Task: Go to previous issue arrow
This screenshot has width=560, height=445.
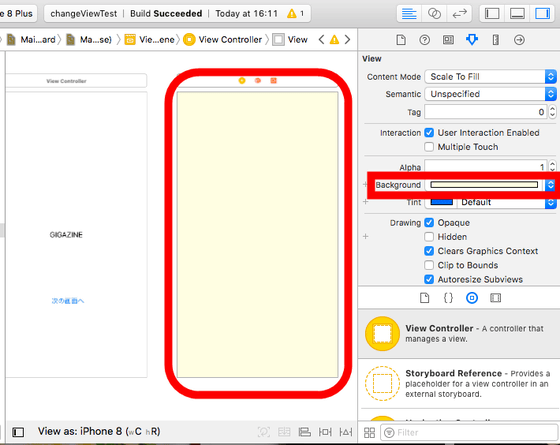Action: [321, 40]
